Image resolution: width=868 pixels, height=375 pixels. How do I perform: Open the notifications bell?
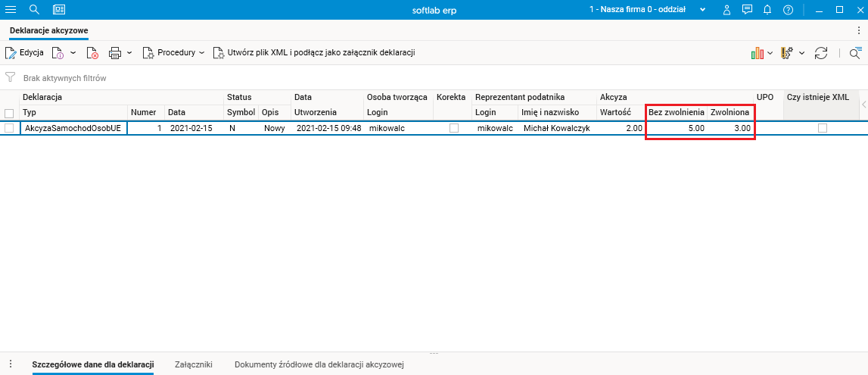click(x=767, y=10)
